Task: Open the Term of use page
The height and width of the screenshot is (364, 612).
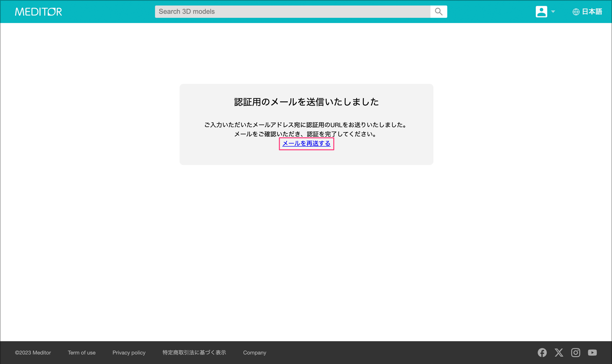Action: (x=82, y=353)
